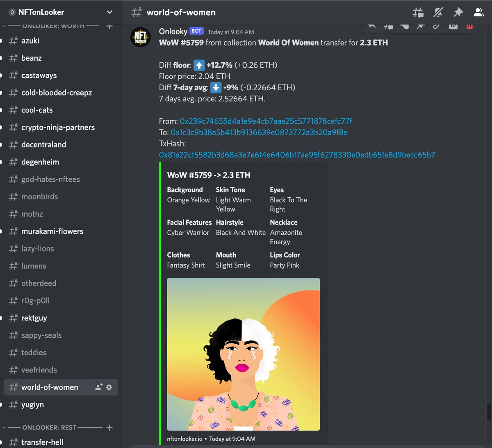Click the hash icon beside world-of-women title
The width and height of the screenshot is (492, 448).
(137, 12)
